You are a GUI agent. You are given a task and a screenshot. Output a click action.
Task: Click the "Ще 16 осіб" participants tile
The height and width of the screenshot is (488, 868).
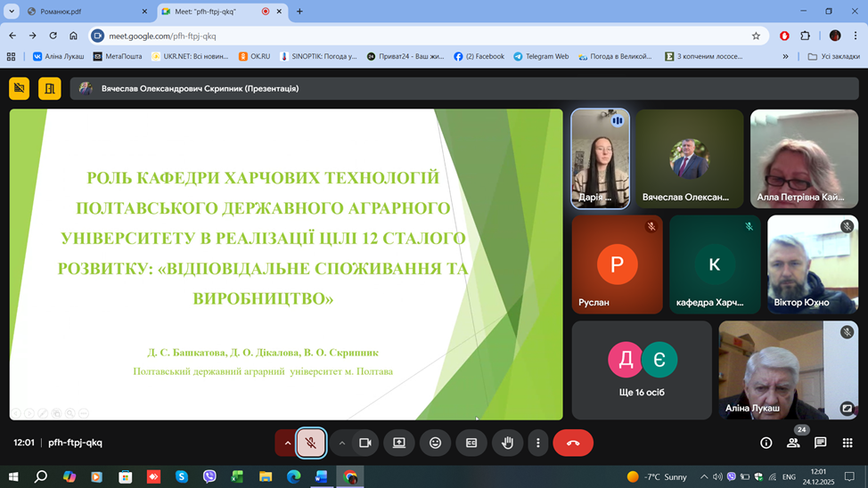(642, 370)
